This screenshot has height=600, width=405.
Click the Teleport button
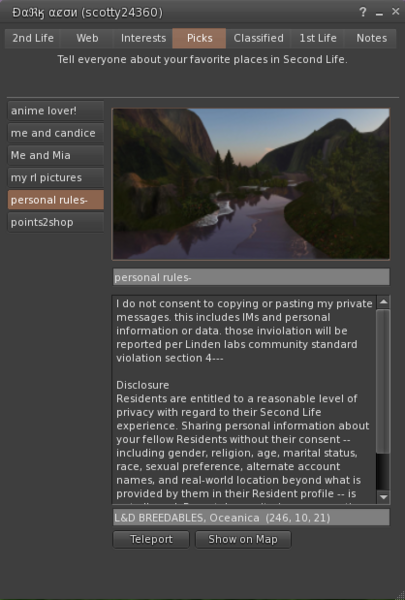(x=151, y=539)
